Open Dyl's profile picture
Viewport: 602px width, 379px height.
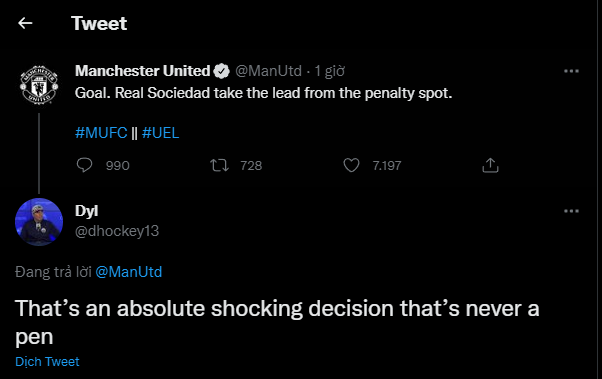pos(39,222)
